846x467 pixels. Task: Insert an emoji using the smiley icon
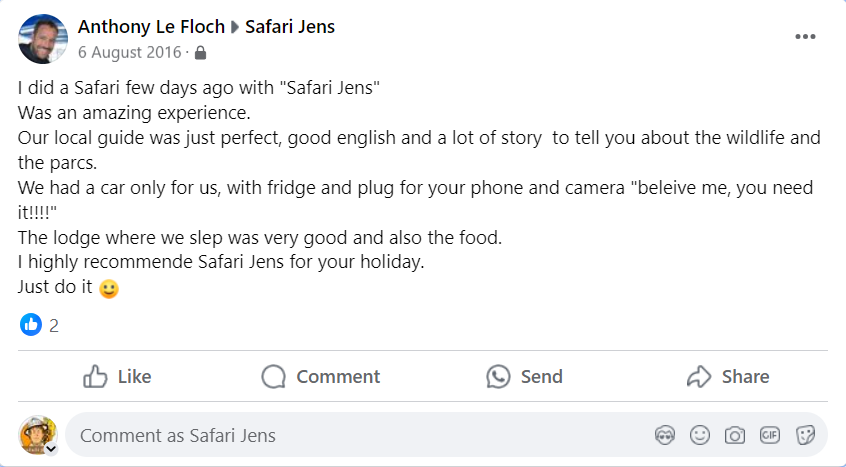(x=700, y=435)
